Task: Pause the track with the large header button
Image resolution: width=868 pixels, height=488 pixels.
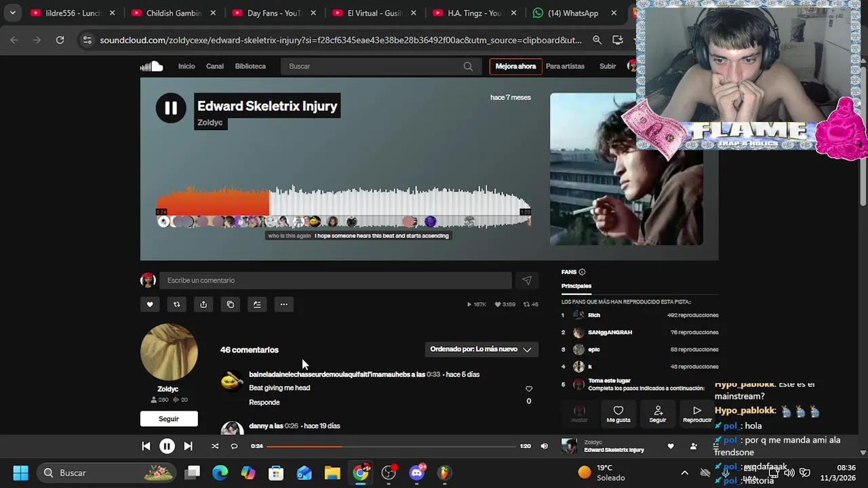Action: pos(171,108)
